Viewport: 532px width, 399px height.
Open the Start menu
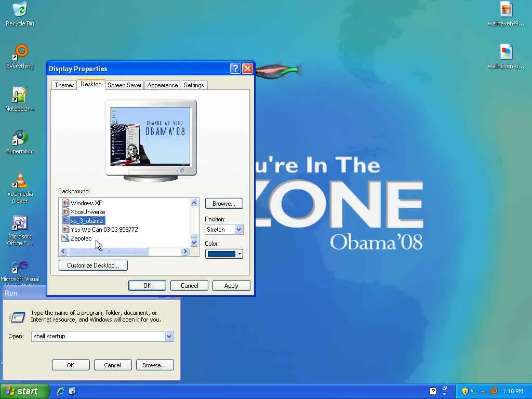point(24,391)
